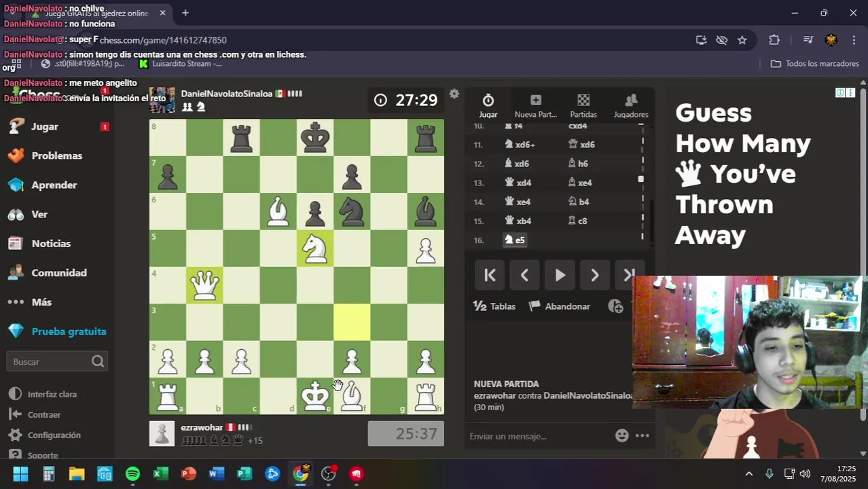
Task: Open Chrome extensions puzzle icon
Action: click(x=774, y=40)
